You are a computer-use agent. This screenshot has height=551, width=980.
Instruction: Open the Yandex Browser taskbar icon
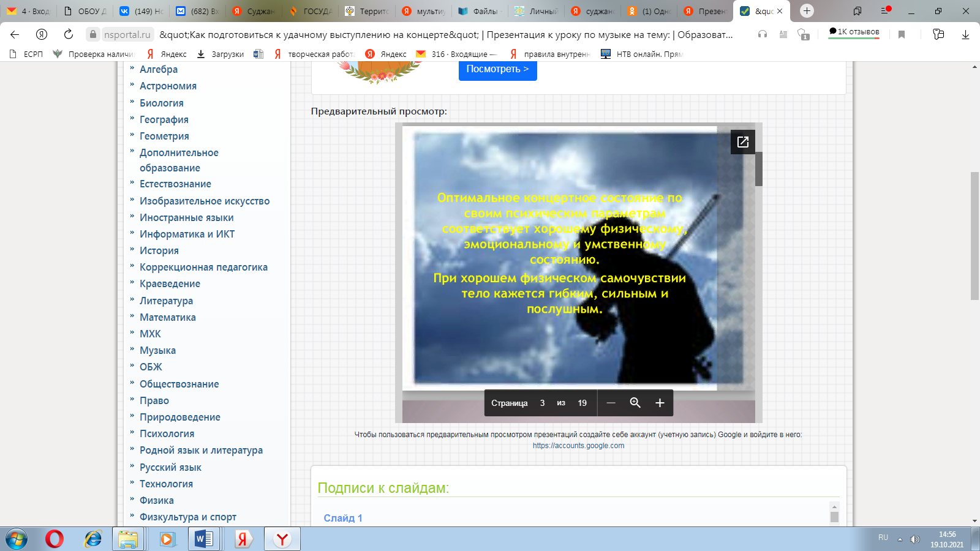[x=282, y=539]
